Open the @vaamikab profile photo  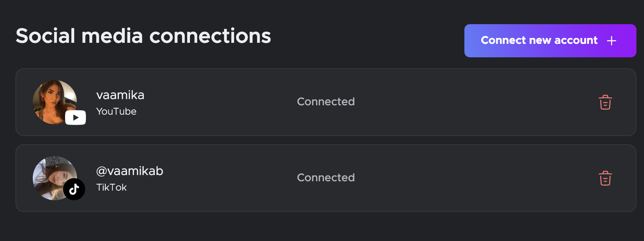tap(55, 178)
